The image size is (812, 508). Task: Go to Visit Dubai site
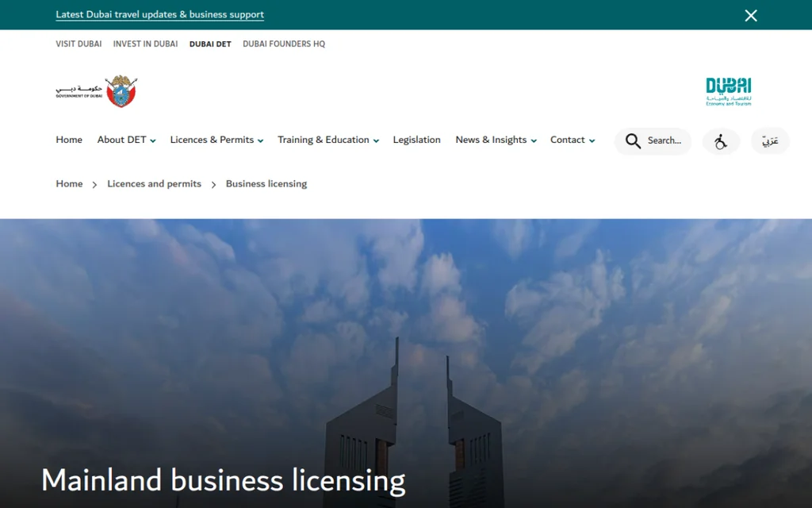[79, 44]
